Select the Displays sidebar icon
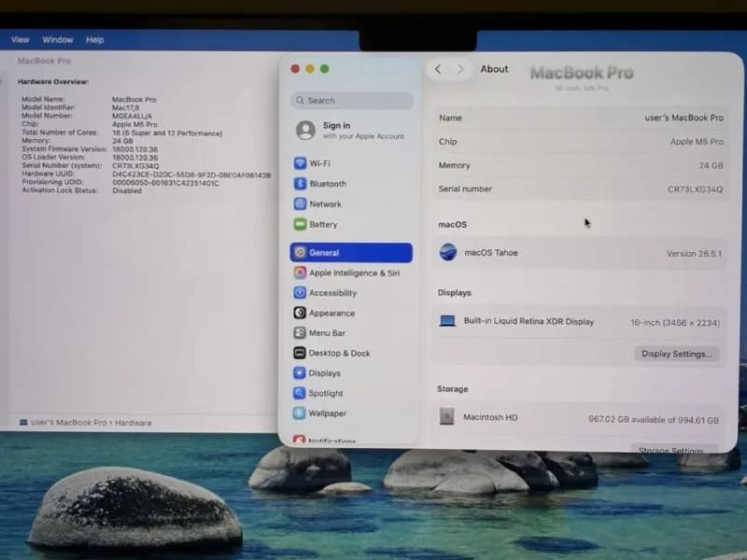 [300, 372]
